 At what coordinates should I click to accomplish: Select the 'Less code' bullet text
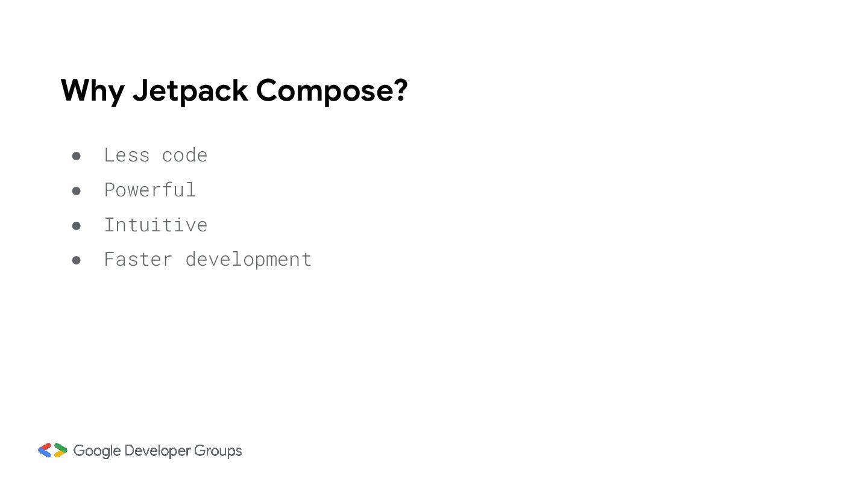coord(156,155)
